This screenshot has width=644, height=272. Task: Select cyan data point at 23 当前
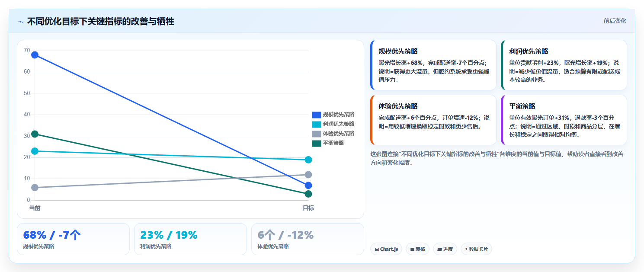(35, 151)
